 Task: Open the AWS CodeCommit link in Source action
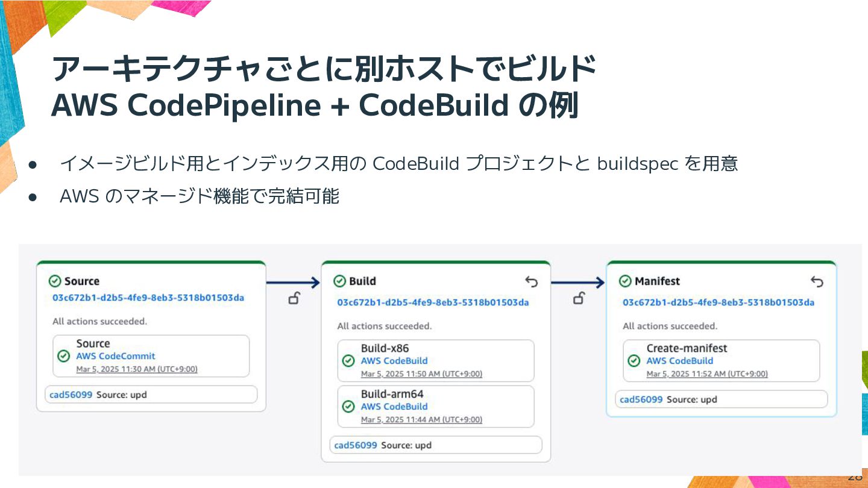[115, 356]
